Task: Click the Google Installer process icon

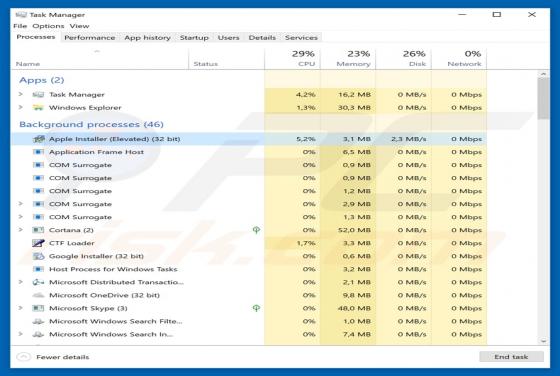Action: click(x=38, y=256)
